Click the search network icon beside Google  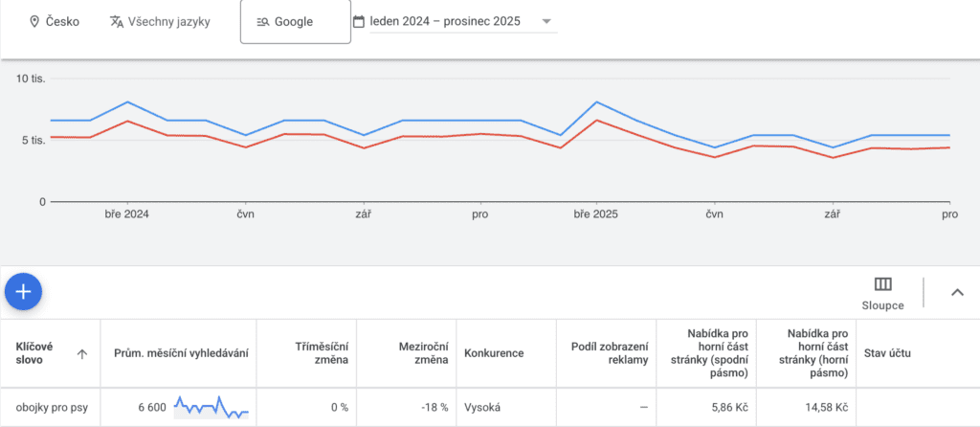263,21
